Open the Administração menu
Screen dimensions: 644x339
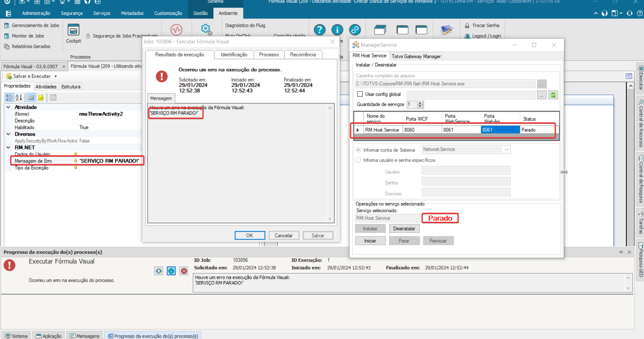(36, 13)
